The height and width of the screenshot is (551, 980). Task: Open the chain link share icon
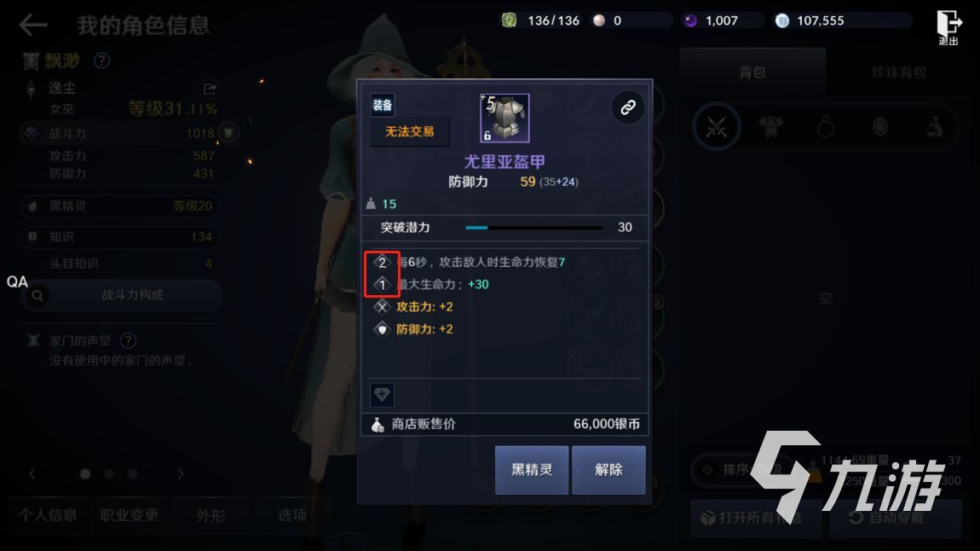point(627,107)
